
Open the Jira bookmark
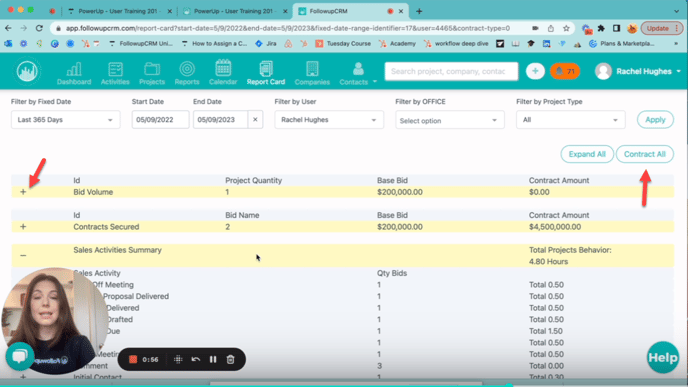pos(266,43)
